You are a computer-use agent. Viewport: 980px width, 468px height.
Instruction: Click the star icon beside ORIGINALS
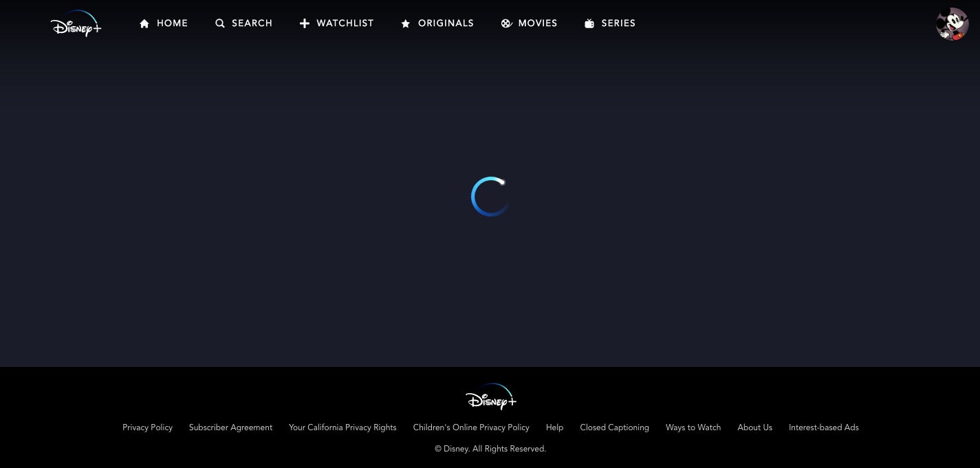pyautogui.click(x=406, y=23)
